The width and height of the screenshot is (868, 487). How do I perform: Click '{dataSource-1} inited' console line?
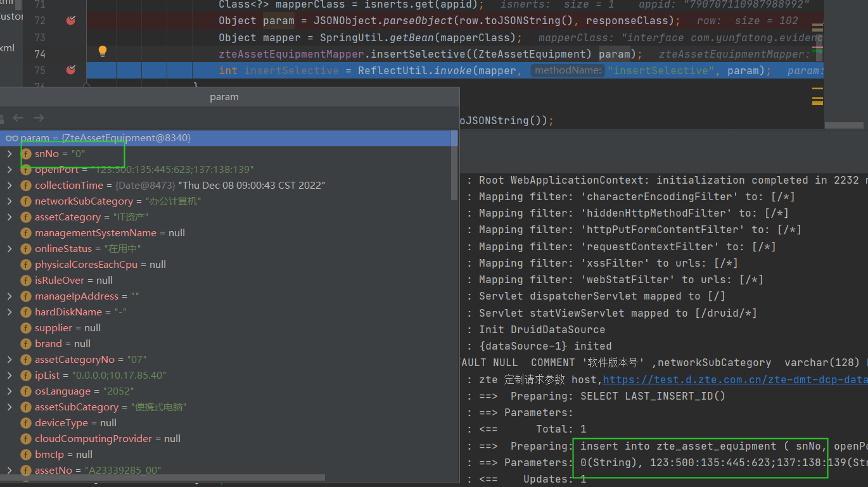tap(545, 346)
